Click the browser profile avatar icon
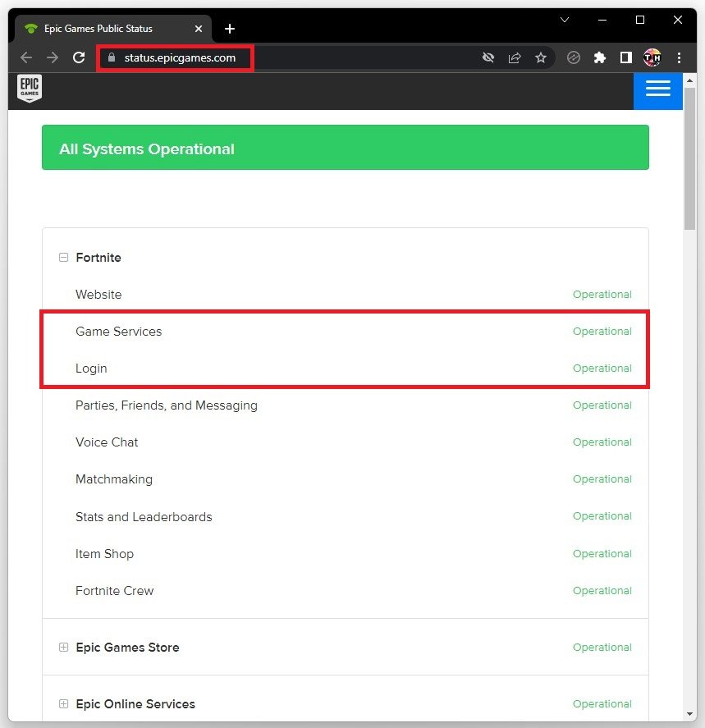Viewport: 705px width, 728px height. point(652,57)
